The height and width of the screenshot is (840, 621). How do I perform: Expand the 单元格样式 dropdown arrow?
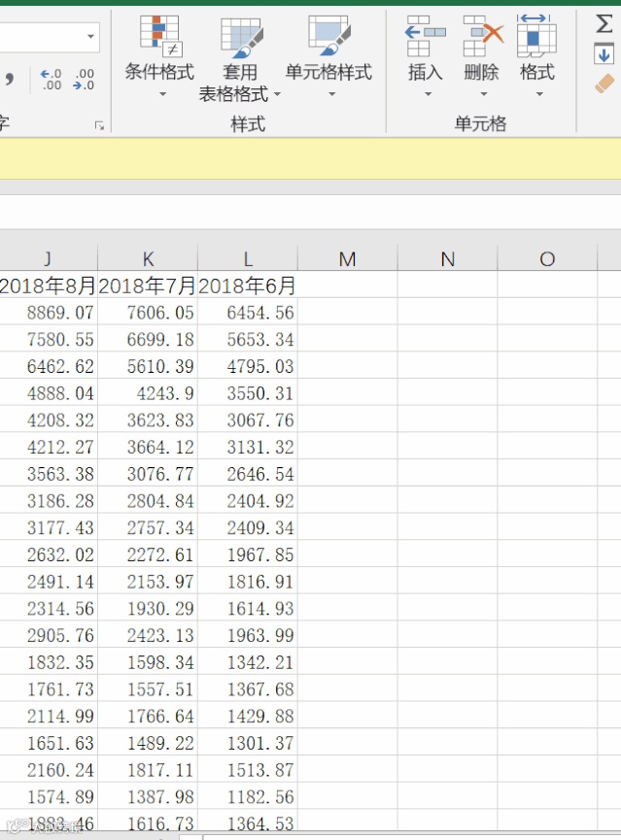pyautogui.click(x=332, y=94)
